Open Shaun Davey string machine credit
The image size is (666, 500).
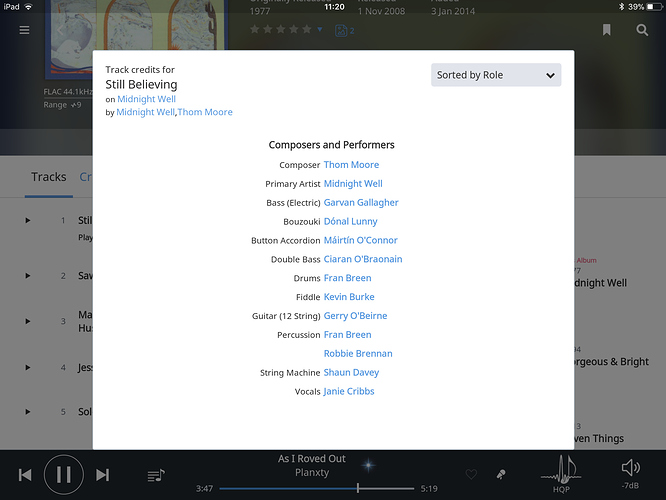point(351,373)
